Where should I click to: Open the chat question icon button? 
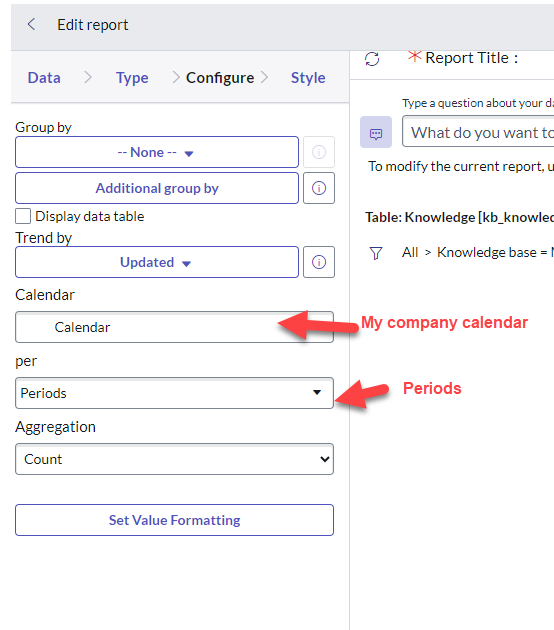pyautogui.click(x=376, y=132)
